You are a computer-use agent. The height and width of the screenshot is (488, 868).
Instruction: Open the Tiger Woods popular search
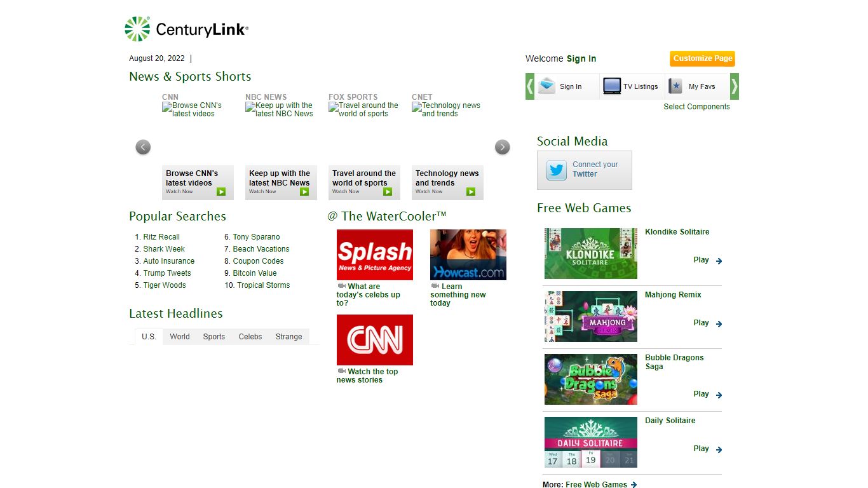(x=165, y=285)
